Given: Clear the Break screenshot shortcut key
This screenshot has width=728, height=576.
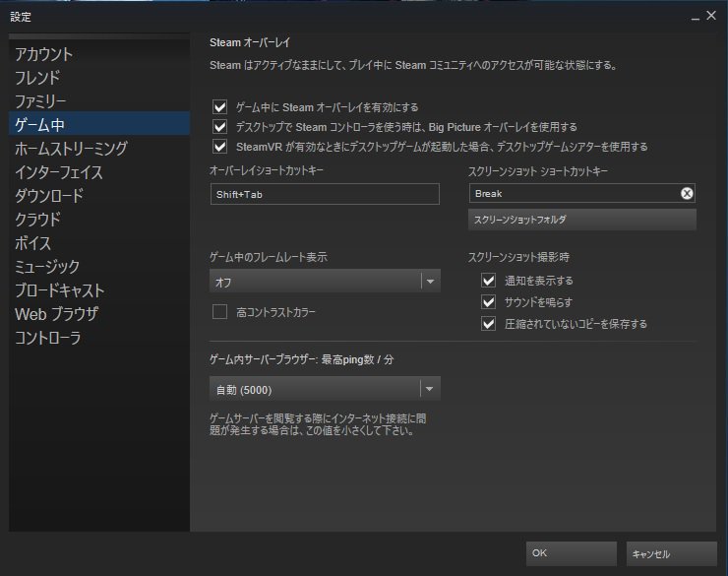Looking at the screenshot, I should tap(687, 193).
